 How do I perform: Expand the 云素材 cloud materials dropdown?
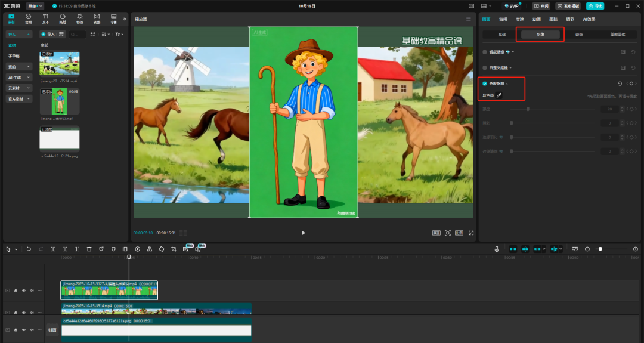click(x=19, y=88)
